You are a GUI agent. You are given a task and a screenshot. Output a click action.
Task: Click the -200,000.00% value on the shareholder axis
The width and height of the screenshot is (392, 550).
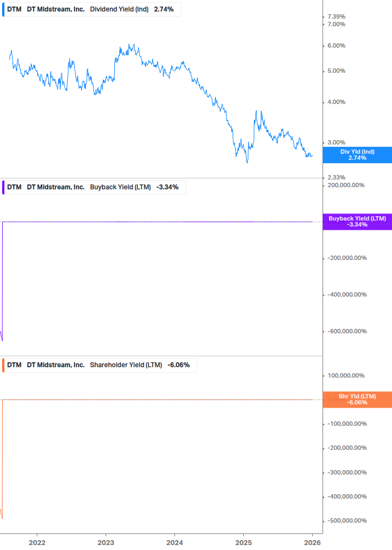(347, 448)
